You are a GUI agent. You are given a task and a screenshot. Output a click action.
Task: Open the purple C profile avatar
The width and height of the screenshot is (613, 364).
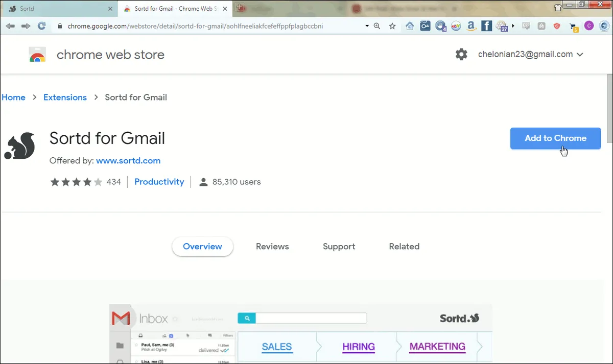click(x=589, y=26)
